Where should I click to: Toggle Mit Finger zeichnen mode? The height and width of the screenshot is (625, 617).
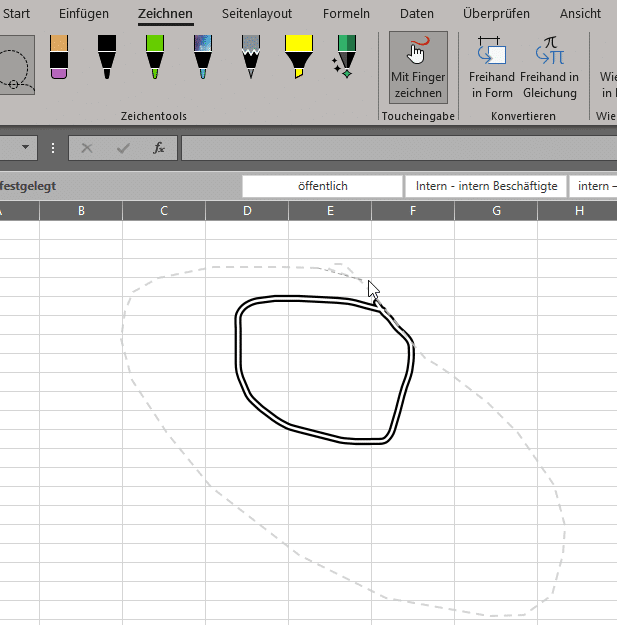(x=418, y=68)
